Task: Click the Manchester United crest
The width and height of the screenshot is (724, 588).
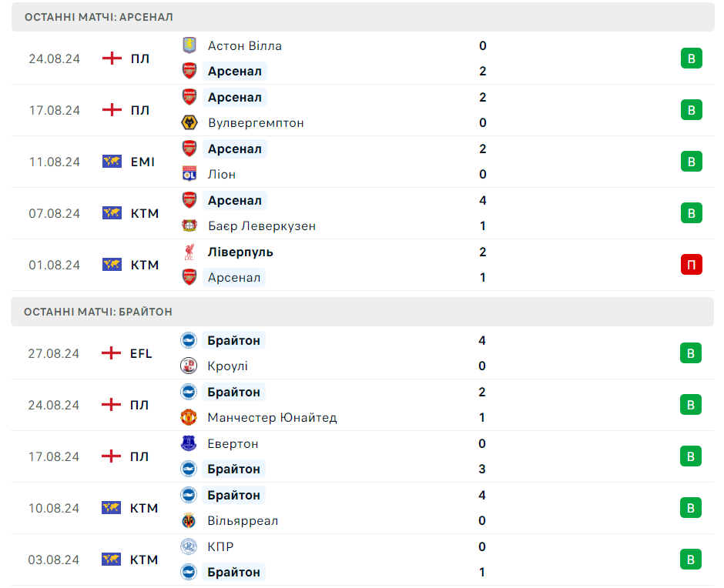Action: click(x=189, y=417)
